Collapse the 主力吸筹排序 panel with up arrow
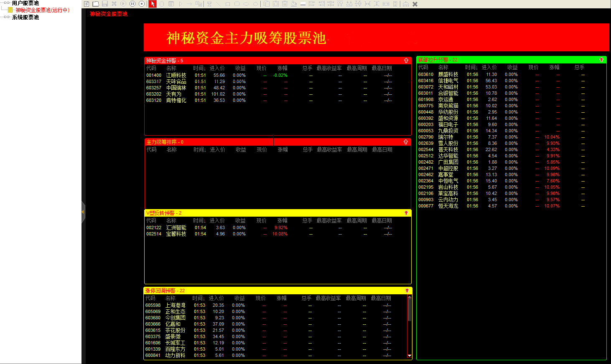This screenshot has height=364, width=611. click(405, 142)
